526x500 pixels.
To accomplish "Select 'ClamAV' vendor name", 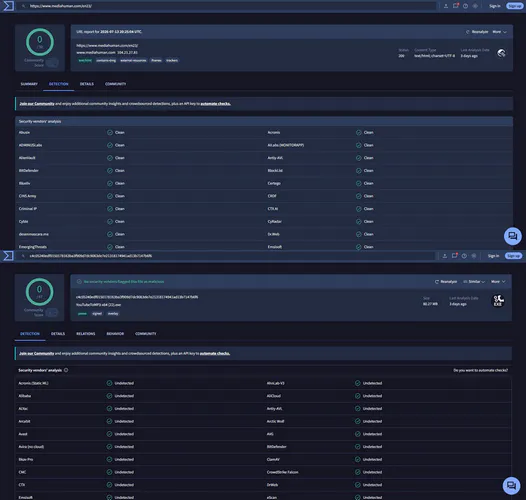I will coord(273,459).
